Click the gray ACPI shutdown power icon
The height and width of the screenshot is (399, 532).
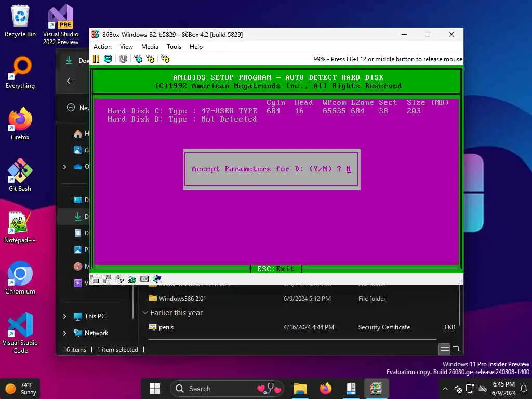pos(123,59)
